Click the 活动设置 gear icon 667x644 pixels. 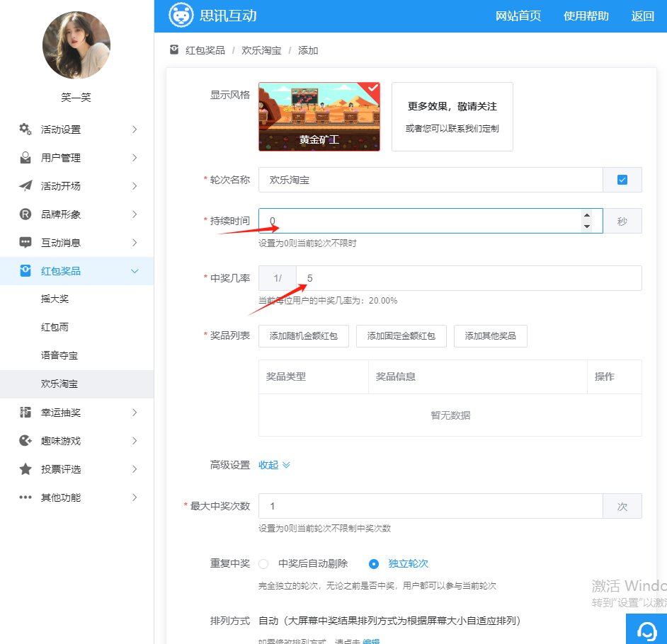25,130
